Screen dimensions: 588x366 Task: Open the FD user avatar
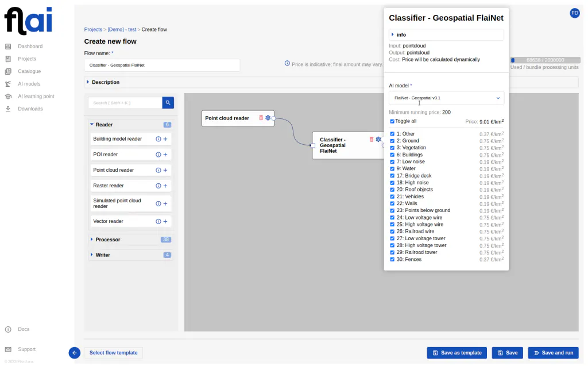coord(574,13)
